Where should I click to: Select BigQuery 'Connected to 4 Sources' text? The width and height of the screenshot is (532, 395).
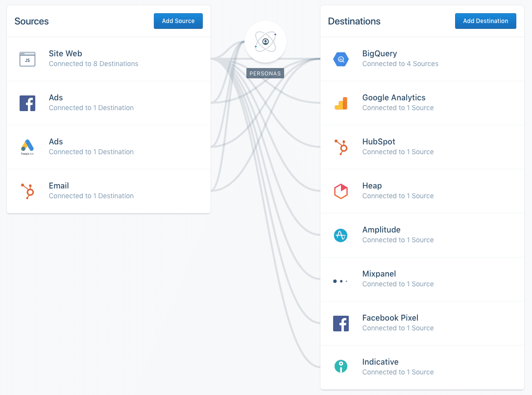pyautogui.click(x=400, y=64)
